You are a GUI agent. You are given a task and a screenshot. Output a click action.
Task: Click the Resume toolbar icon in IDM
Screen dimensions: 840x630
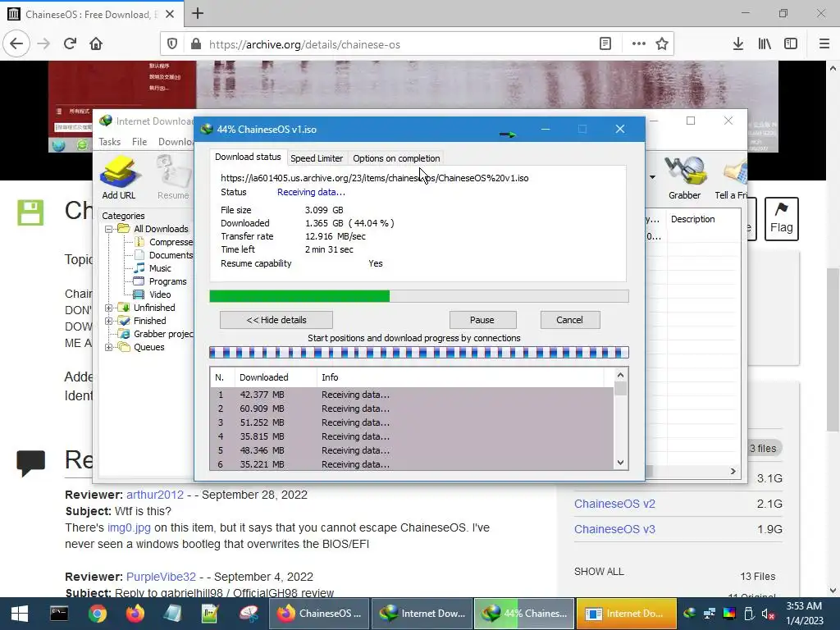173,177
